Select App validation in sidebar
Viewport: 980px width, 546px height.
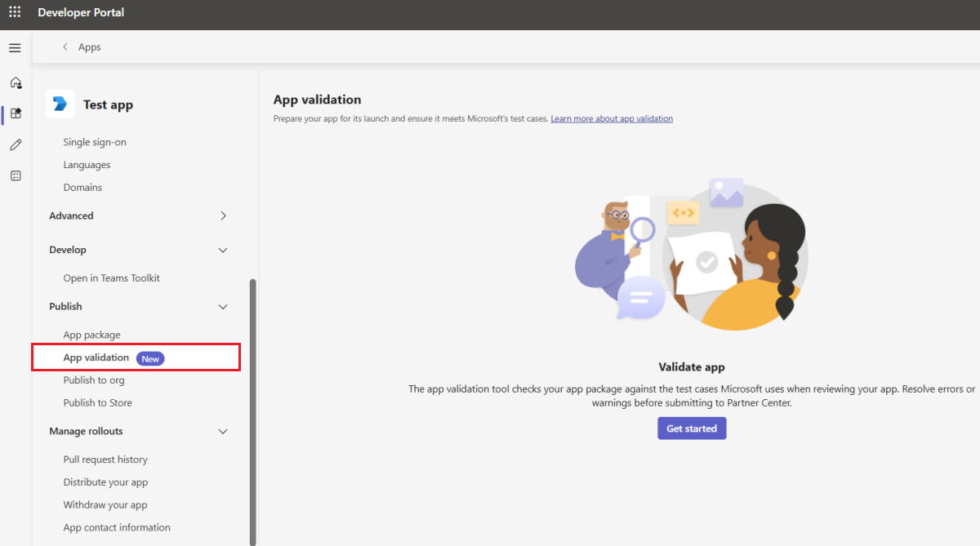[136, 357]
